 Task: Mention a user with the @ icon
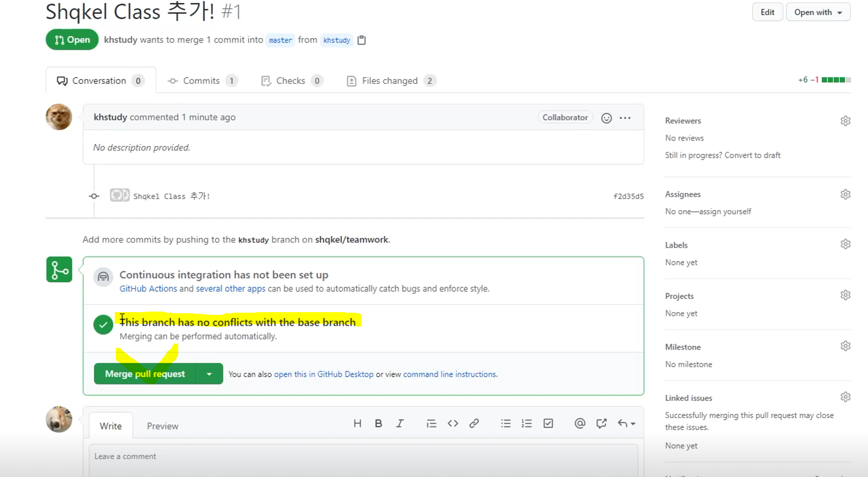click(x=580, y=424)
